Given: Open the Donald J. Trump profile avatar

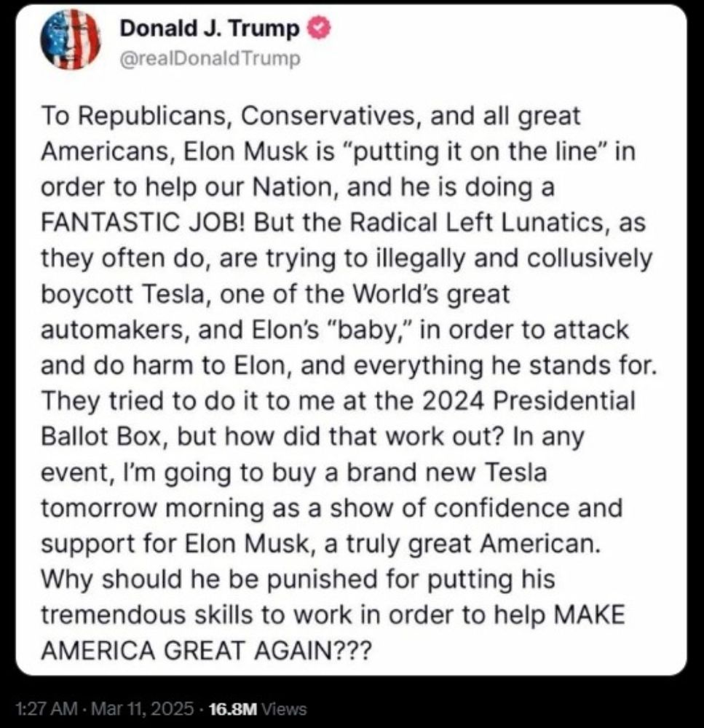Looking at the screenshot, I should [71, 39].
